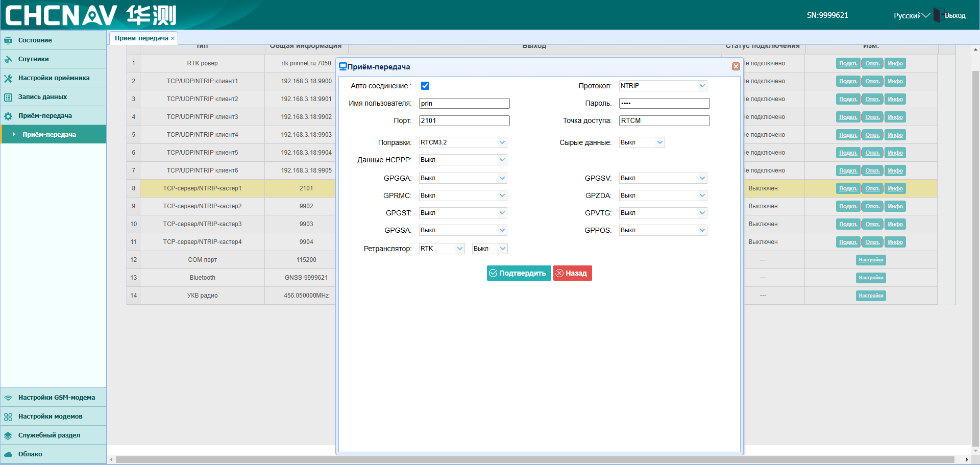Click the Приём-передача gear icon in sidebar
The height and width of the screenshot is (465, 980).
(x=8, y=116)
